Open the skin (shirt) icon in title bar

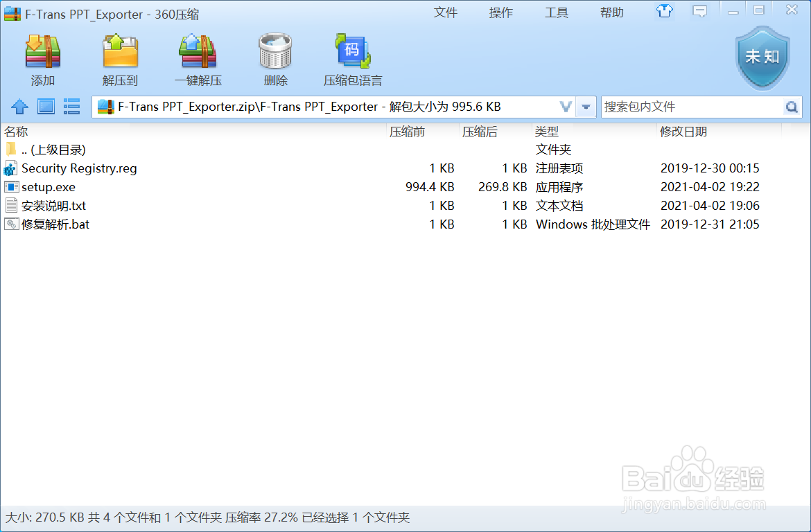[665, 11]
